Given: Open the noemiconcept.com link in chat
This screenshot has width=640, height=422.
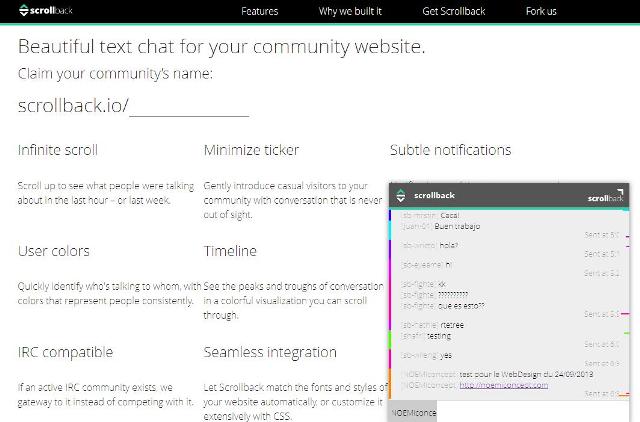Looking at the screenshot, I should [504, 385].
